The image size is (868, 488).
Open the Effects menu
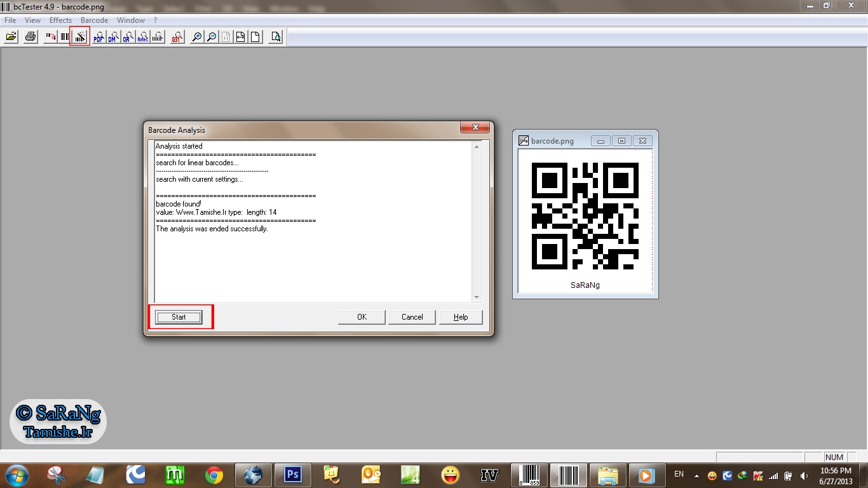(x=60, y=20)
